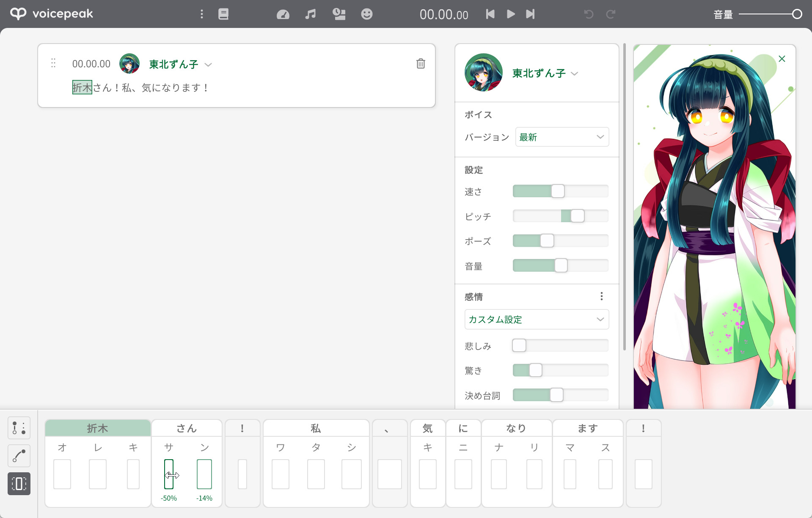
Task: Select the pitch curve mode icon
Action: click(x=19, y=456)
